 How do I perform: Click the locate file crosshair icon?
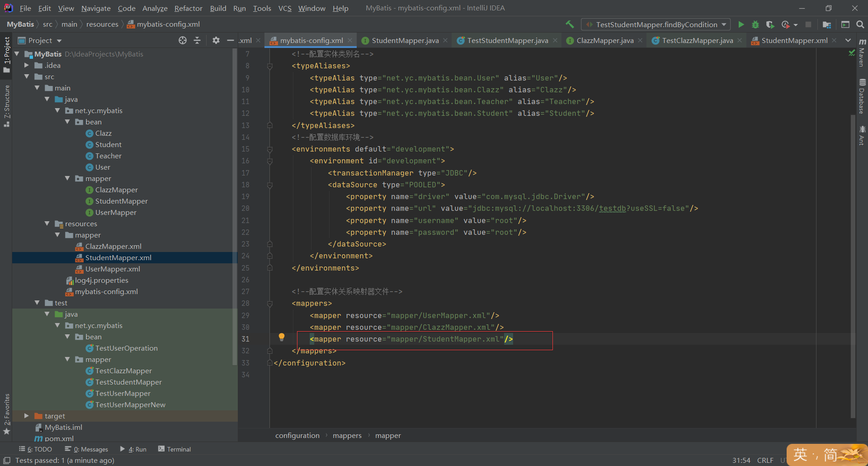[x=183, y=40]
